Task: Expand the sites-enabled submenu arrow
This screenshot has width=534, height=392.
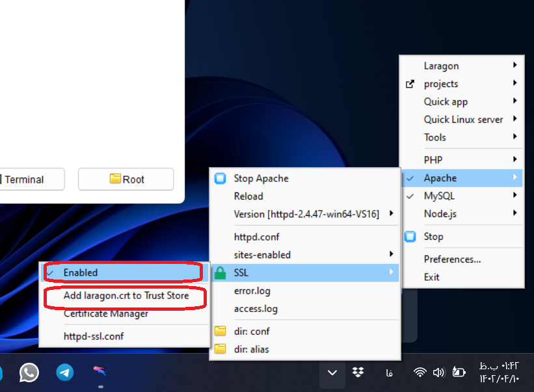Action: [392, 254]
